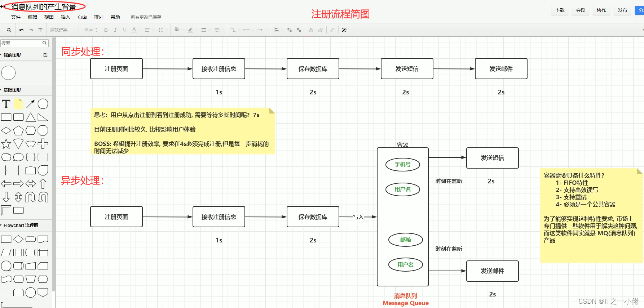Open the fill color bucket picker

coord(178,30)
